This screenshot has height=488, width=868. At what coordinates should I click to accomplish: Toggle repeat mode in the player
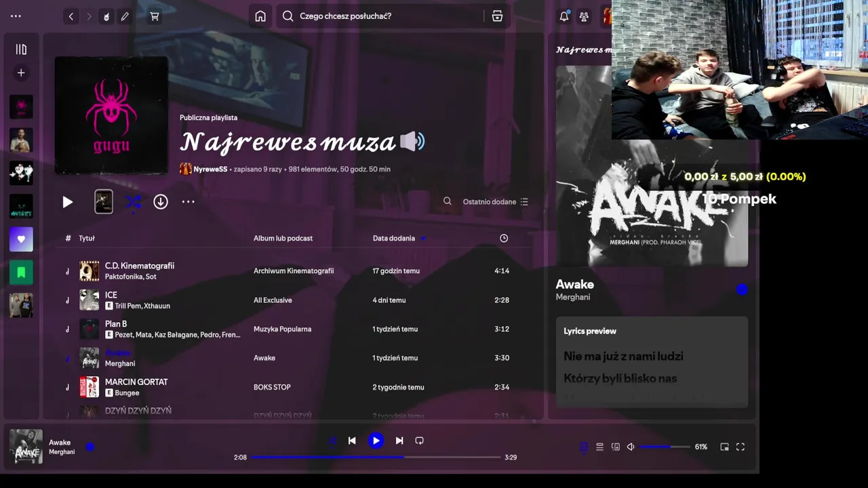point(419,441)
